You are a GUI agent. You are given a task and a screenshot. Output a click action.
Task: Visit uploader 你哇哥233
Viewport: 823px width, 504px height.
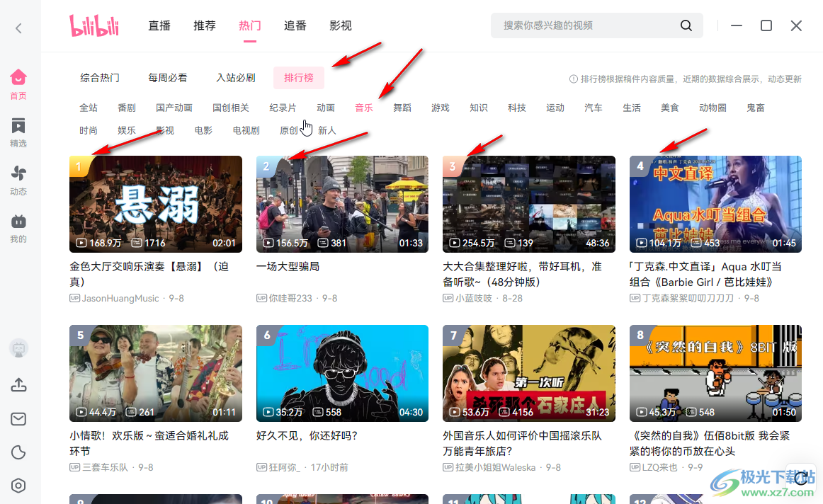pyautogui.click(x=290, y=299)
